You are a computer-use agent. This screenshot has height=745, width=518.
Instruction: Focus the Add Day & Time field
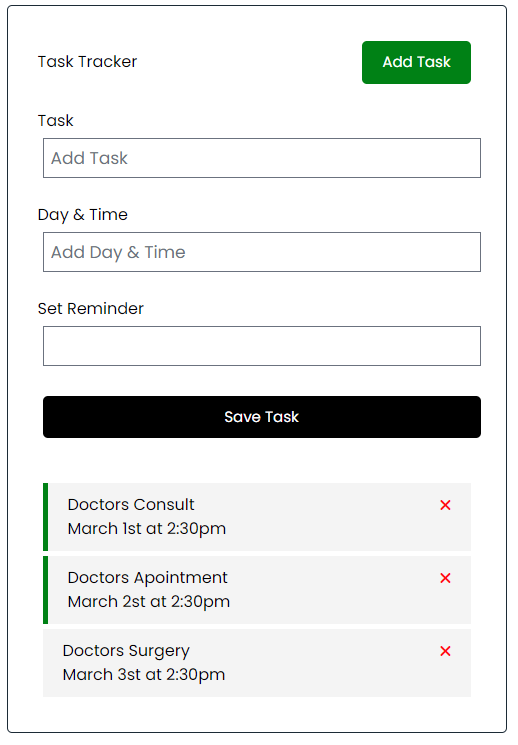point(262,252)
